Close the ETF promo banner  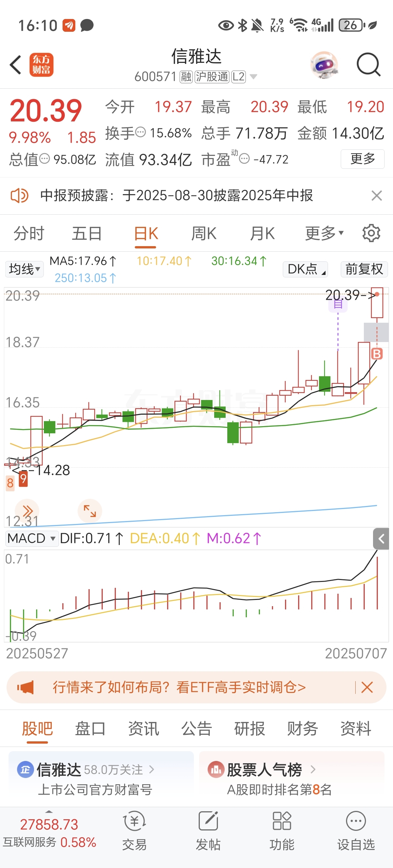[x=367, y=687]
